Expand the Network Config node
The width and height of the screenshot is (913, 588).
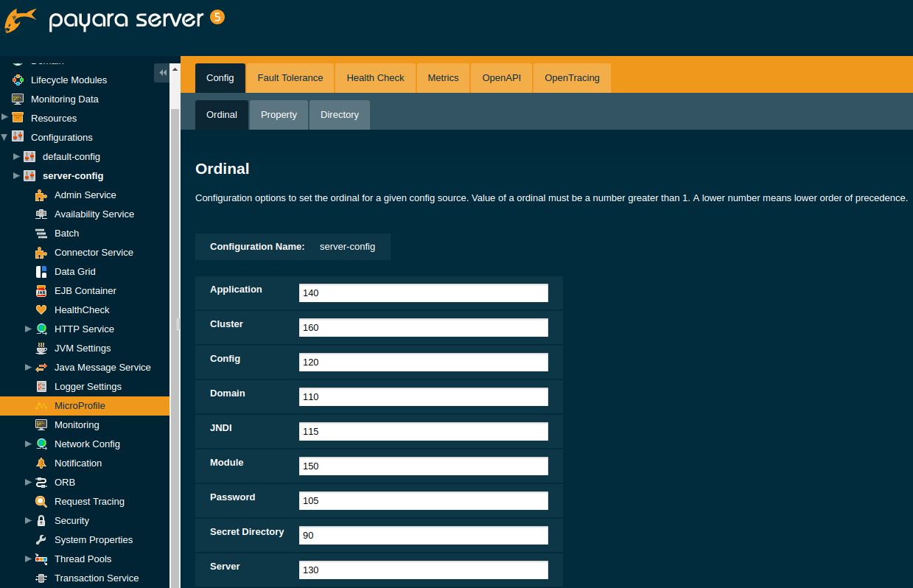[28, 444]
